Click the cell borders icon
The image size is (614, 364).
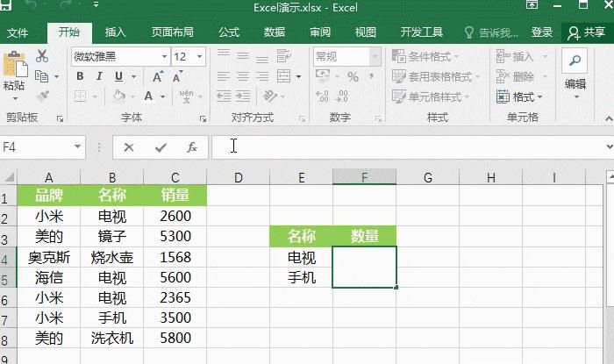[x=81, y=96]
